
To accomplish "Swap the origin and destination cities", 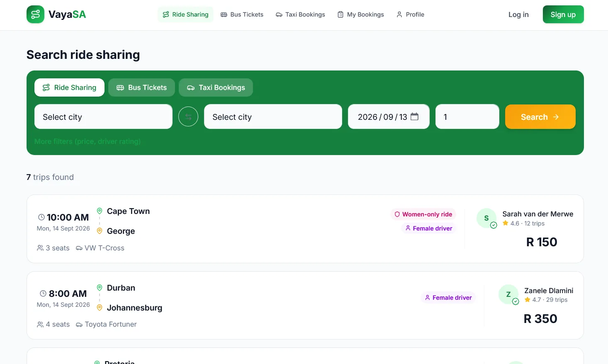I will tap(188, 117).
